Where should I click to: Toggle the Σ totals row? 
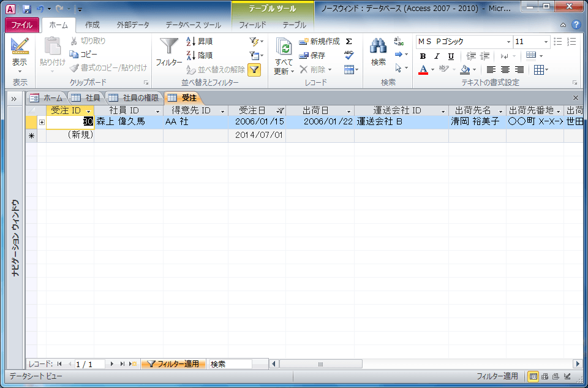[349, 41]
